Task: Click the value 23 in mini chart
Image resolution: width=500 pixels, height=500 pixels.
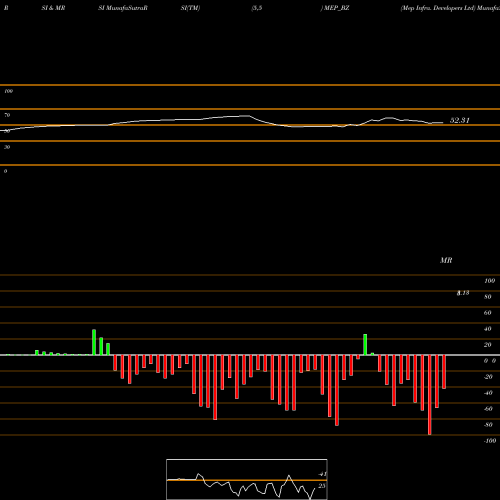Action: 322,486
